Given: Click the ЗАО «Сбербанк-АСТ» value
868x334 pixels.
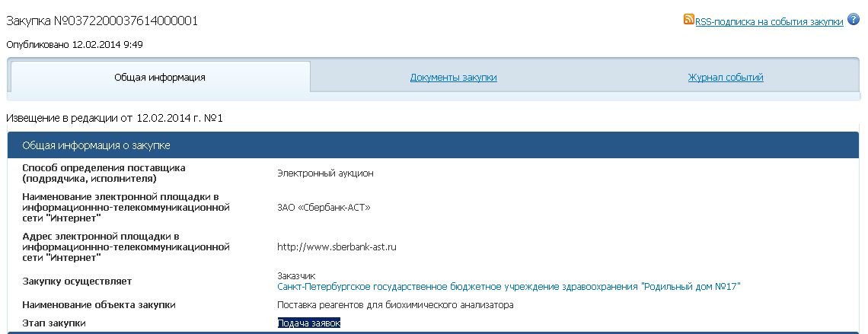Looking at the screenshot, I should pos(324,208).
